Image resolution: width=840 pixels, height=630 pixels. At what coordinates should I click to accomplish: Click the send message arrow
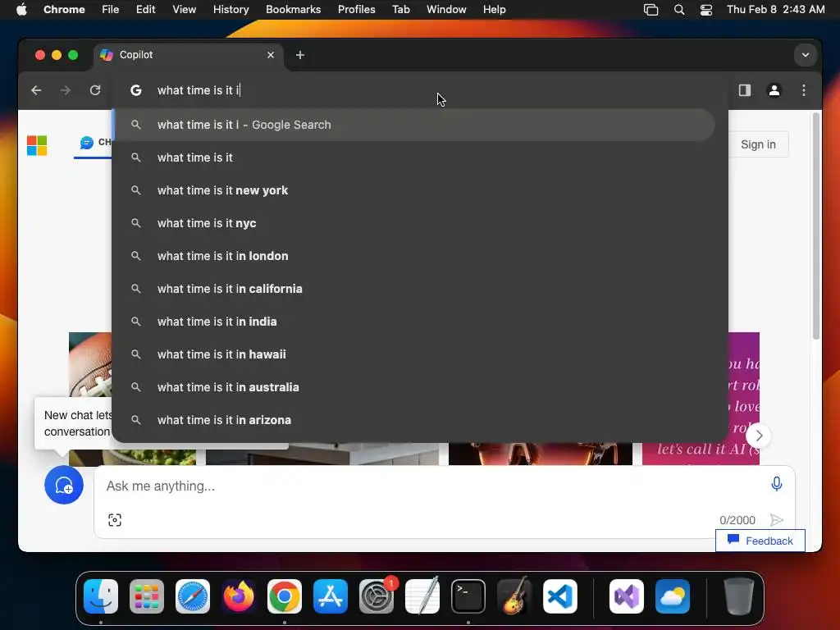point(777,519)
